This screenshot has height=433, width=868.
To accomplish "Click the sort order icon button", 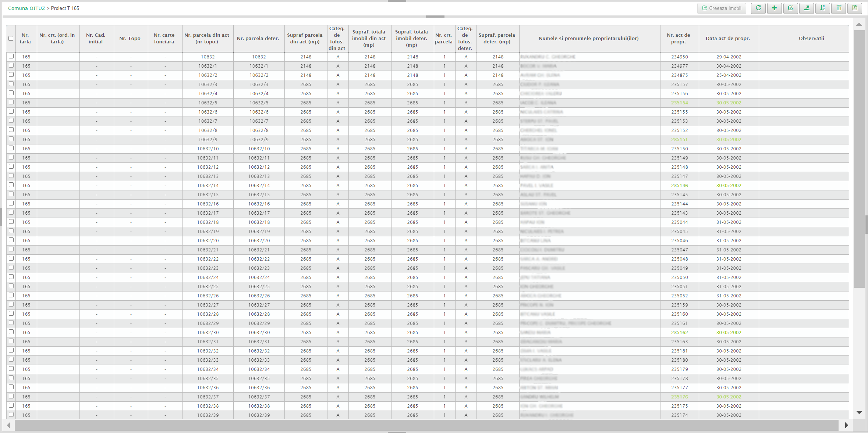I will point(822,8).
